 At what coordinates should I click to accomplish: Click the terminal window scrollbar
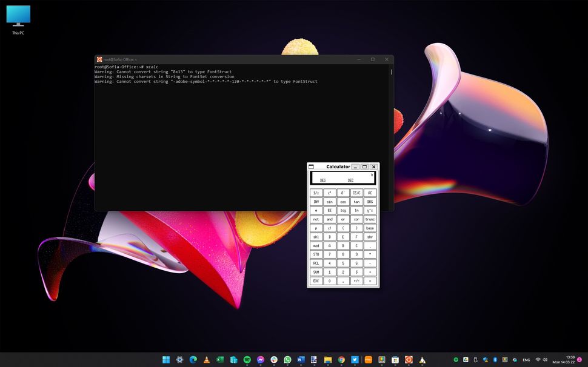[x=390, y=71]
